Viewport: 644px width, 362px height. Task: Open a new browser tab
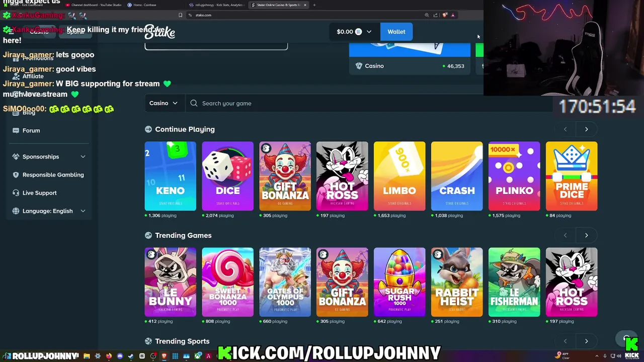pos(314,5)
